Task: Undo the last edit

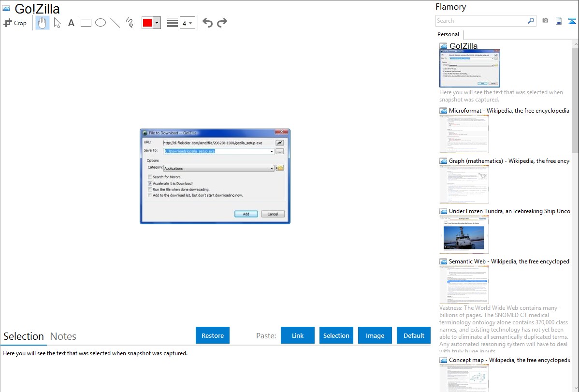Action: coord(207,23)
